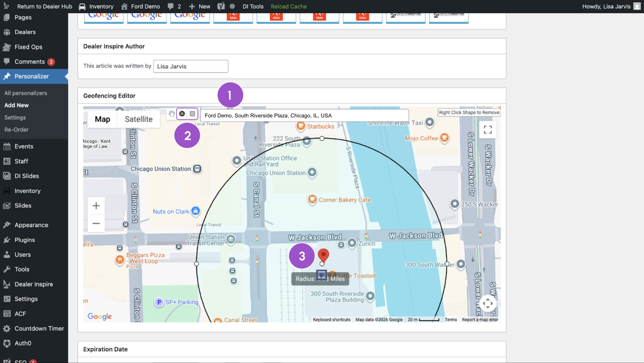644x363 pixels.
Task: Zoom out on the map
Action: pyautogui.click(x=96, y=223)
